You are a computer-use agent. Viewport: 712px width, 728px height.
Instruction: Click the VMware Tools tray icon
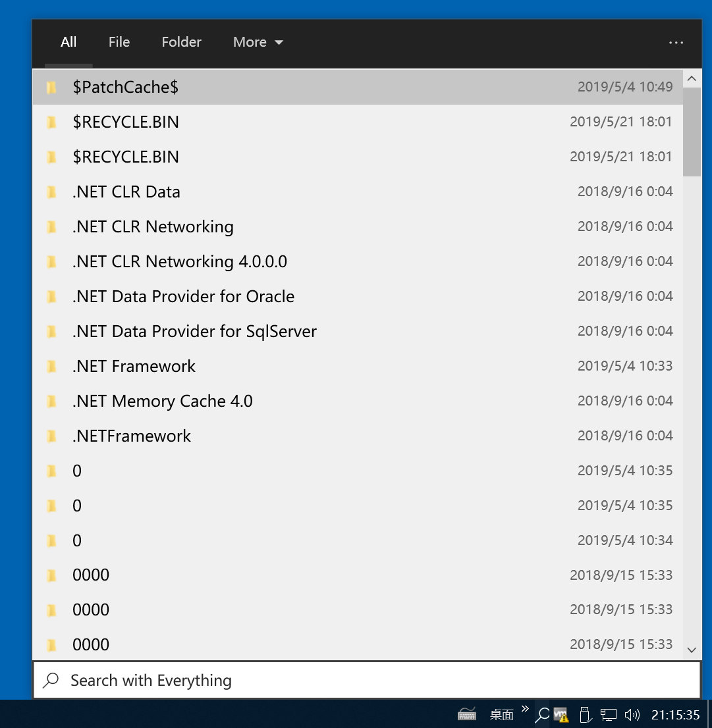(x=561, y=715)
